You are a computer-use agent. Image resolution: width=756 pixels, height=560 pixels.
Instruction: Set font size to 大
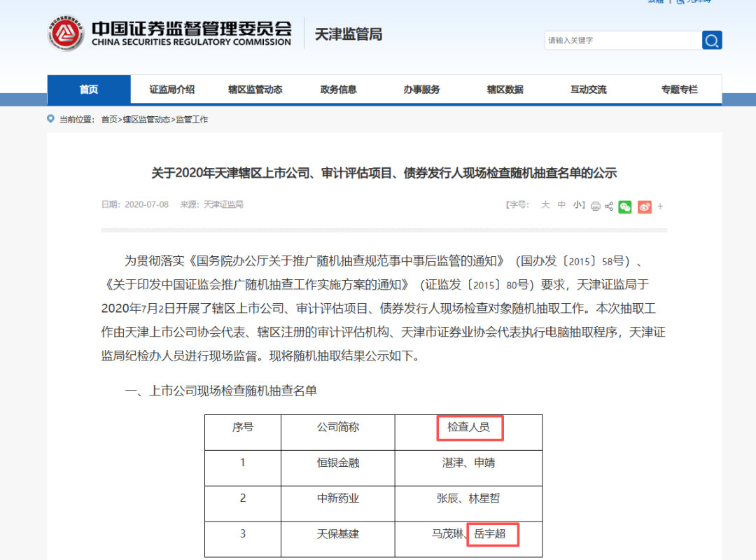[545, 204]
